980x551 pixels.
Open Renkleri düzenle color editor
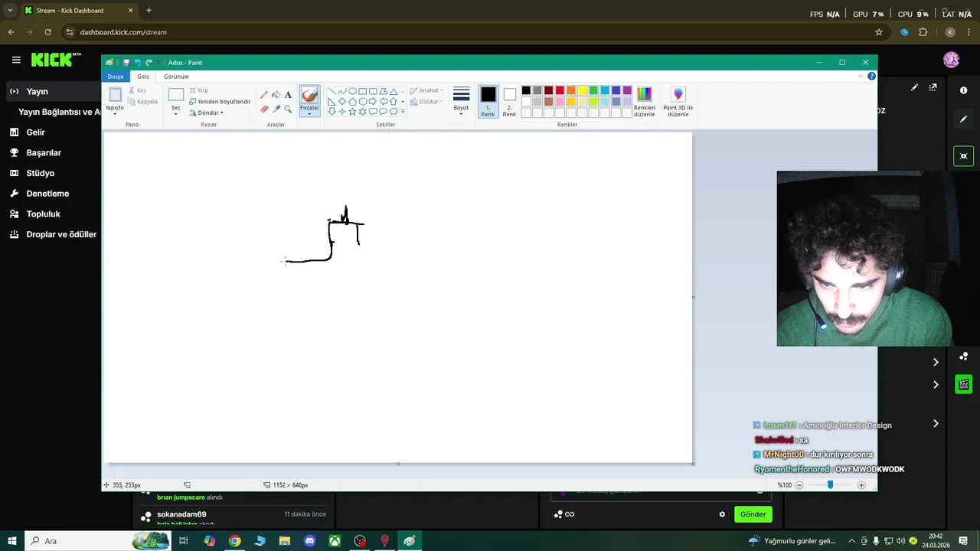pos(645,102)
